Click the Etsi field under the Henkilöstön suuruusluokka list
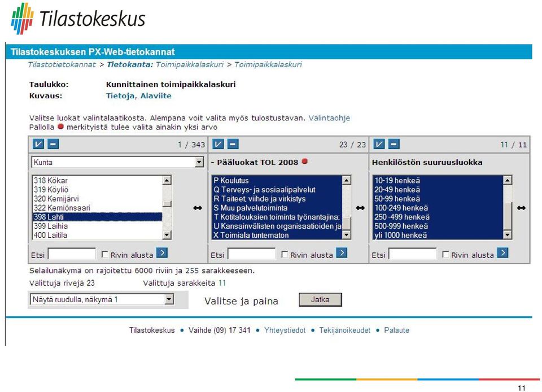Viewport: 542px width, 392px height. click(x=412, y=254)
